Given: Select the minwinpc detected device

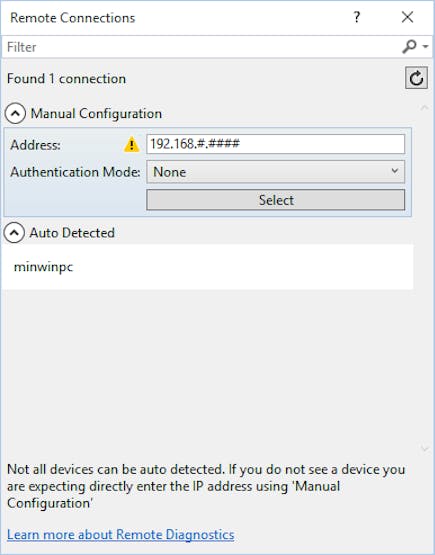Looking at the screenshot, I should point(207,267).
